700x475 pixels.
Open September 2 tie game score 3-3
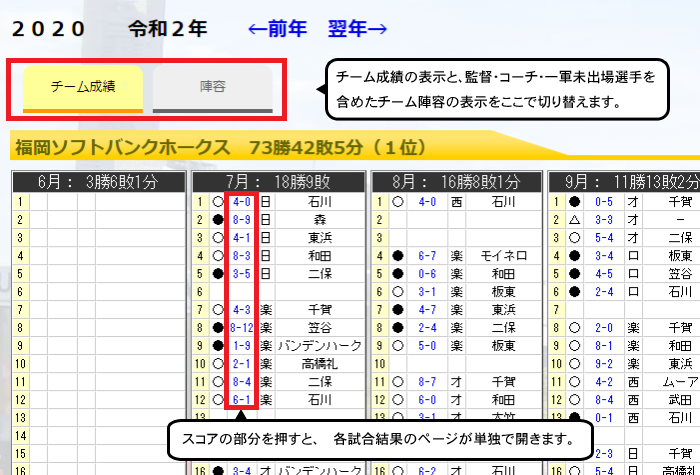point(604,220)
